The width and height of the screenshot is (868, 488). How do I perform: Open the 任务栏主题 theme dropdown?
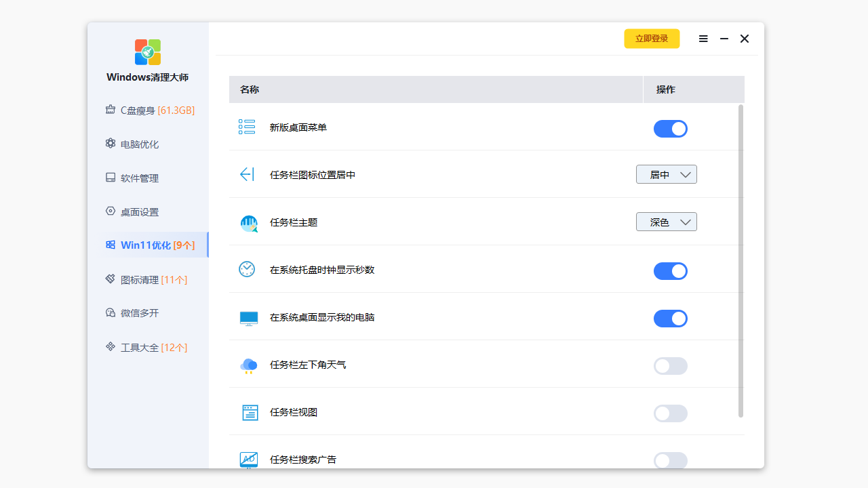click(x=667, y=222)
